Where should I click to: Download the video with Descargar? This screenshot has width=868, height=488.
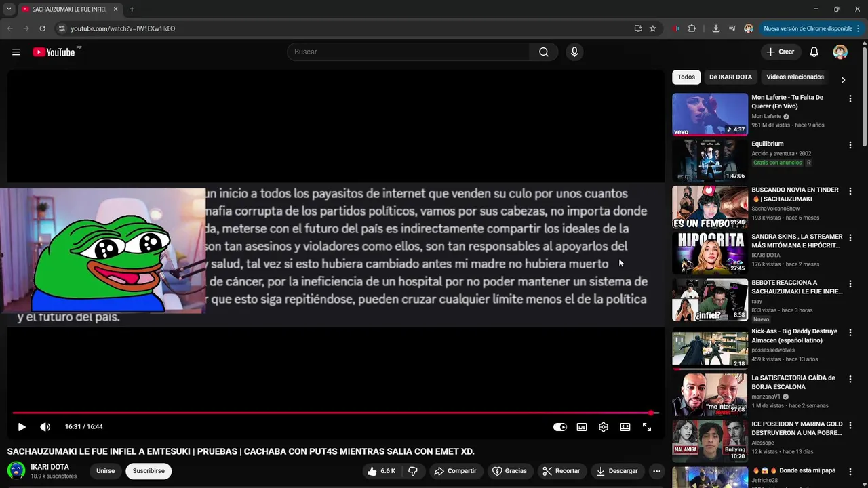coord(617,471)
